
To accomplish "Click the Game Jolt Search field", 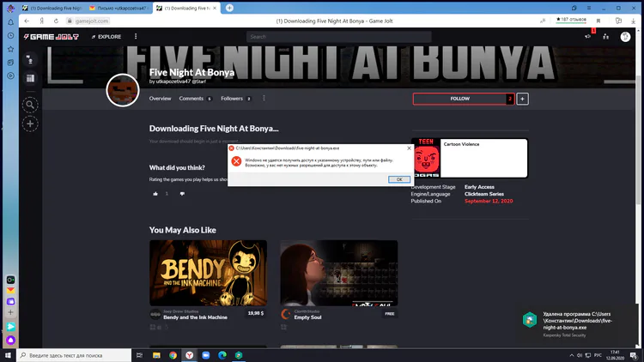I will point(339,37).
